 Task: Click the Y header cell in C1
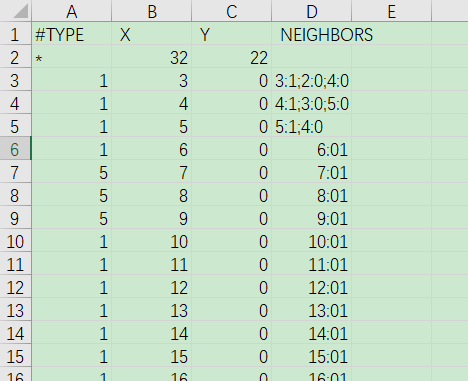pos(231,34)
